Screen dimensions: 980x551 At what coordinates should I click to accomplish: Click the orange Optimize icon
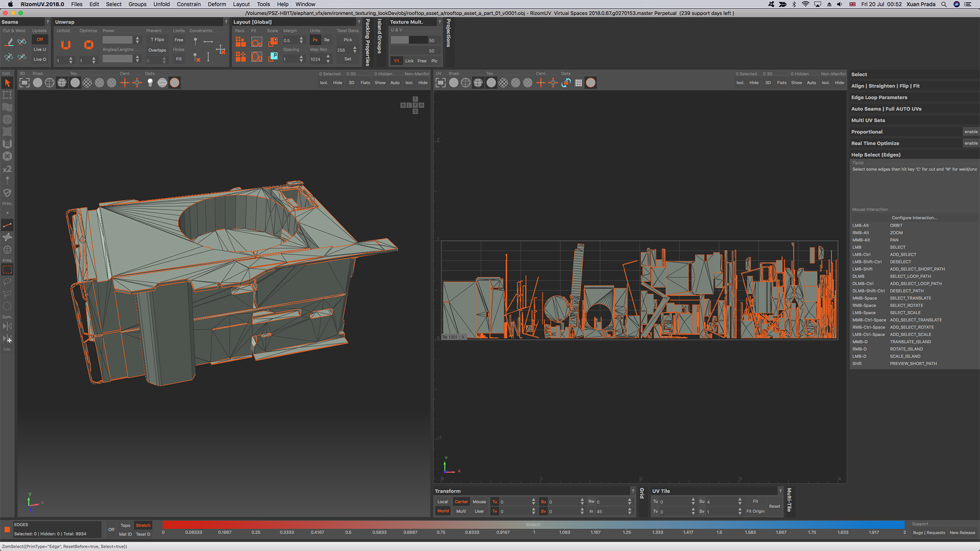88,45
